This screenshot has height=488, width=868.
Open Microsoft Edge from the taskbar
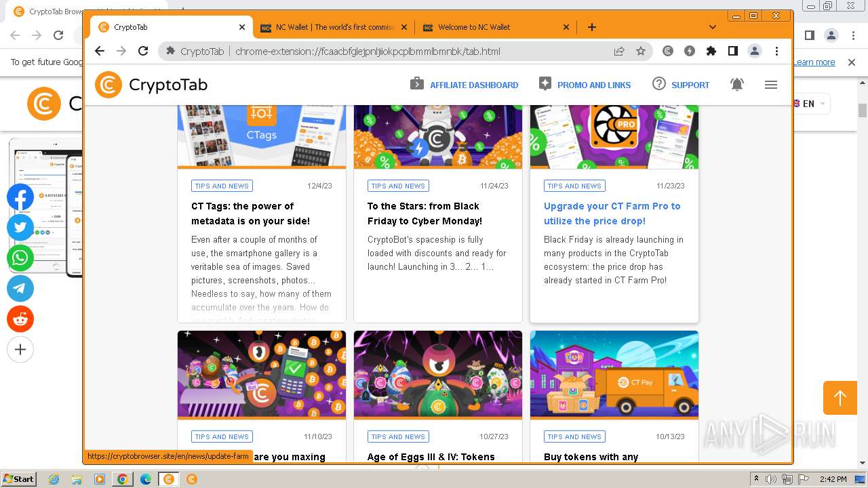pyautogui.click(x=146, y=479)
